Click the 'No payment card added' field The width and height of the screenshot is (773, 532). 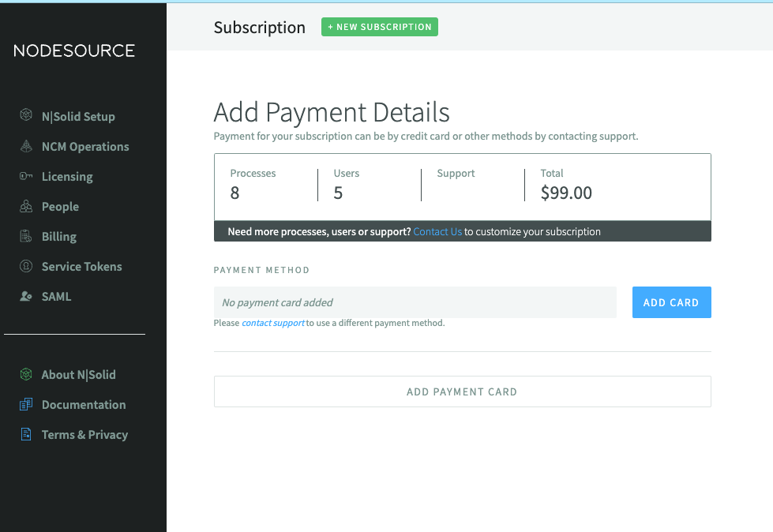pos(415,302)
